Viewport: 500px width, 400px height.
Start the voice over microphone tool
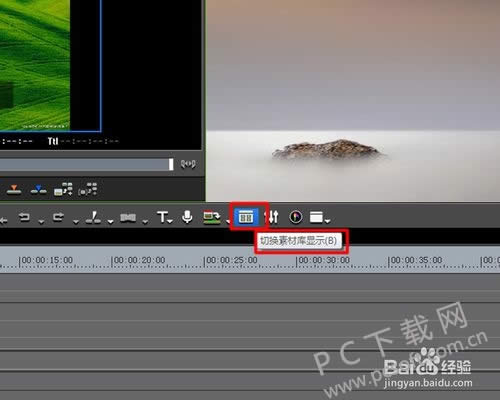tap(187, 217)
